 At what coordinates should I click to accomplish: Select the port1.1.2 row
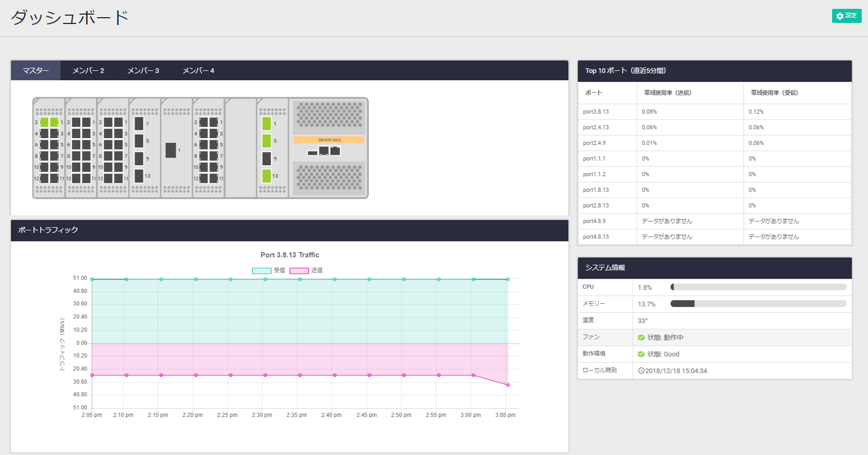pos(715,174)
